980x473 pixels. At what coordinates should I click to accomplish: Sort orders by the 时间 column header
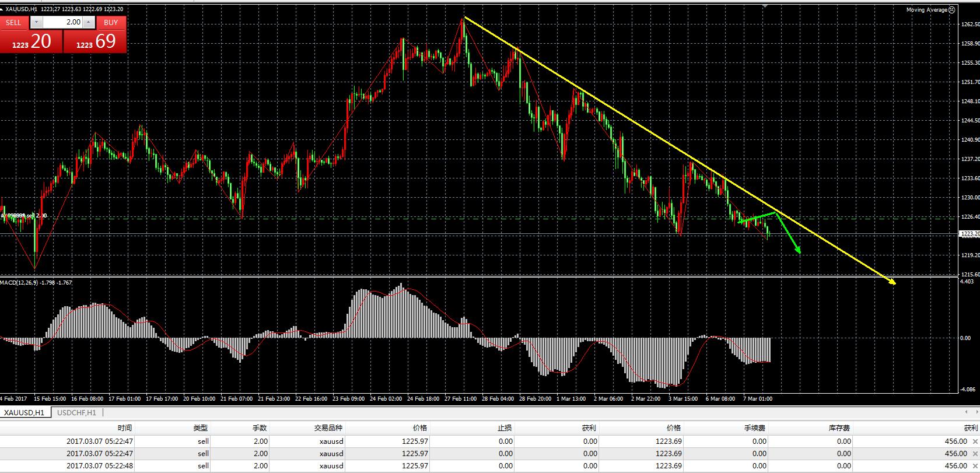point(124,428)
